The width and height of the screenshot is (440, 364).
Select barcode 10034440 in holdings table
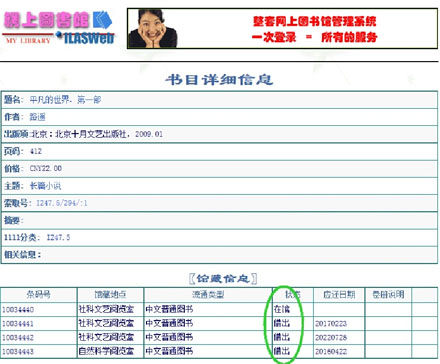pos(18,310)
